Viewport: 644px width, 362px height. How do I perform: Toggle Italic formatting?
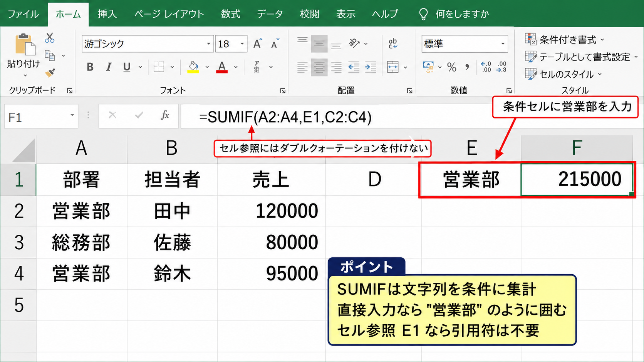coord(109,67)
